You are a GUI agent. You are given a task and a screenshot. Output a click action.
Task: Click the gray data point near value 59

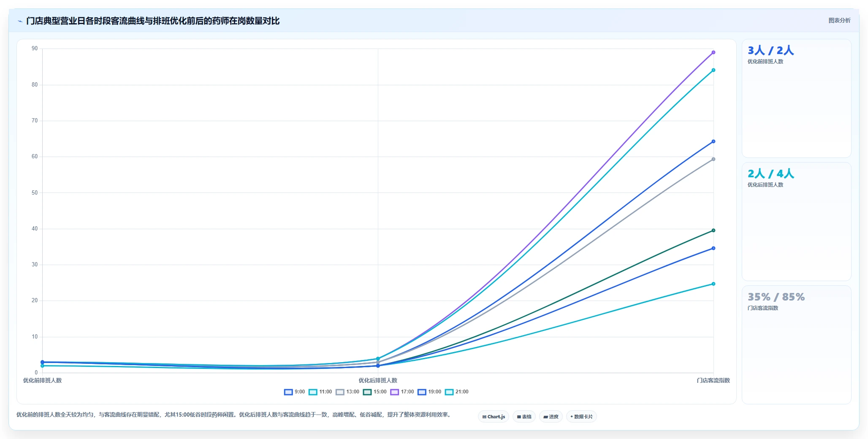click(713, 159)
